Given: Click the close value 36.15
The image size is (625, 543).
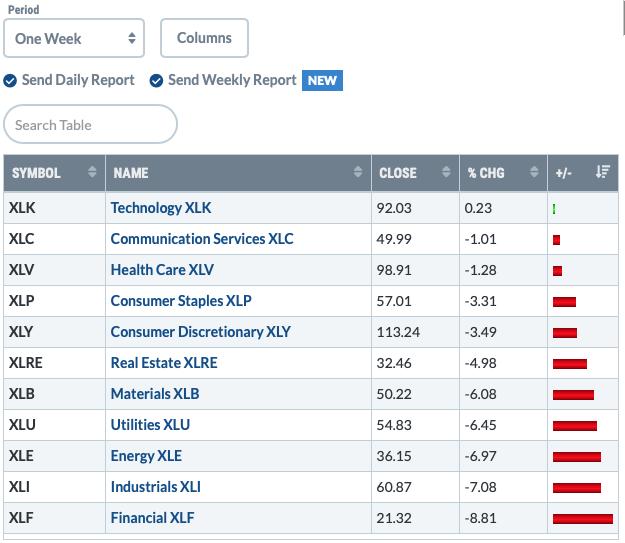Looking at the screenshot, I should [394, 456].
